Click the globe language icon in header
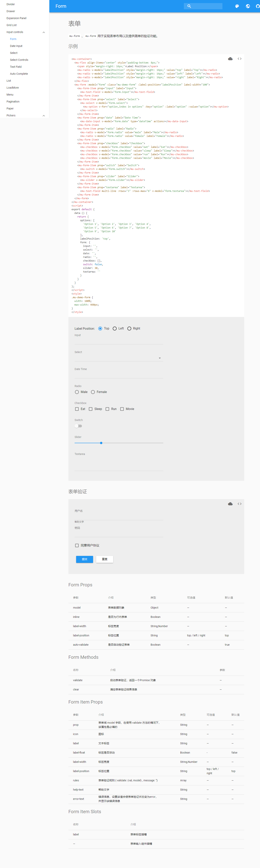This screenshot has height=868, width=260. coord(248,6)
